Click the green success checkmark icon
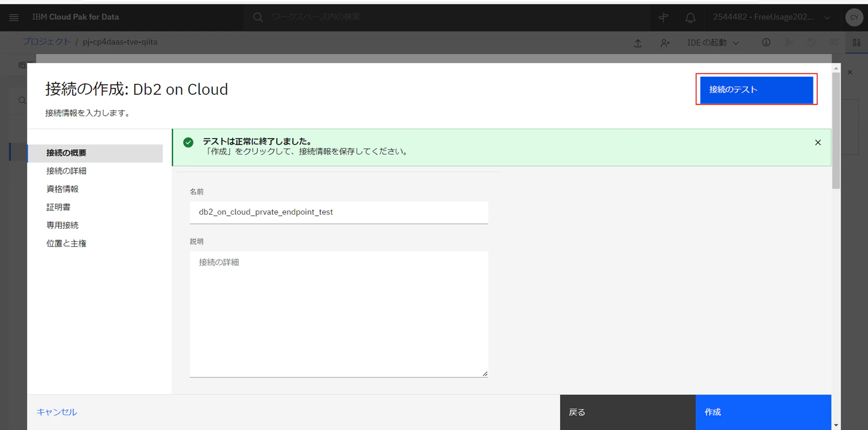The height and width of the screenshot is (430, 868). [x=188, y=142]
